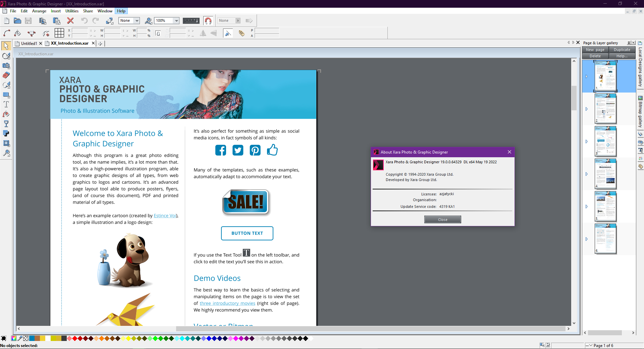Open the Arrange menu

[39, 11]
